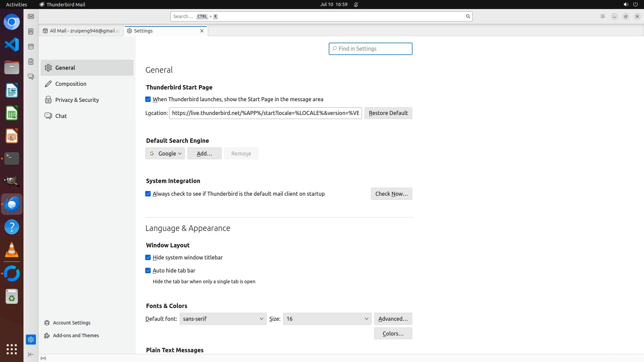The width and height of the screenshot is (644, 362).
Task: Open the sans-serif default font dropdown
Action: (x=223, y=319)
